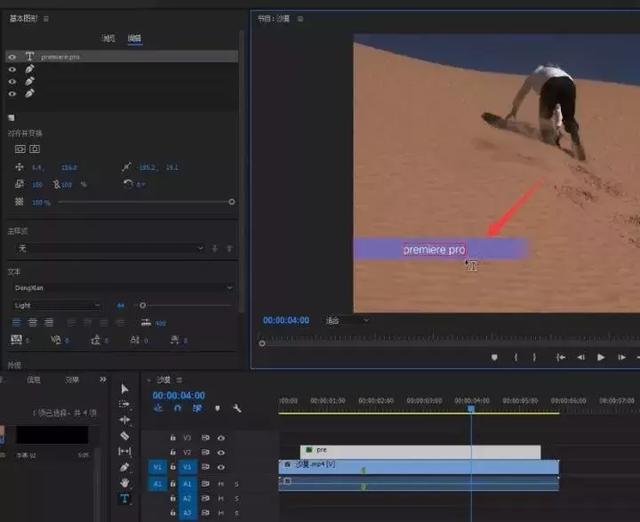Open the DengXian font family dropdown
Screen dimensions: 640x522
(120, 287)
